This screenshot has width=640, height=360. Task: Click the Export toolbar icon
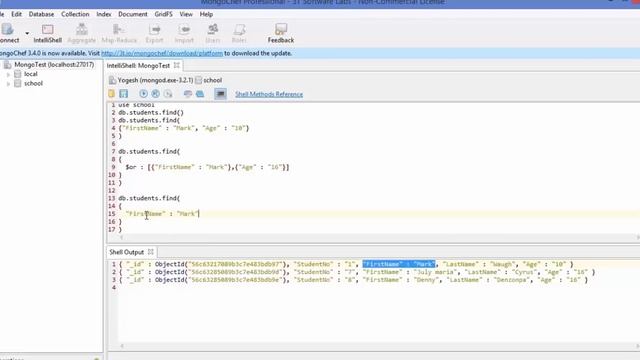point(154,33)
